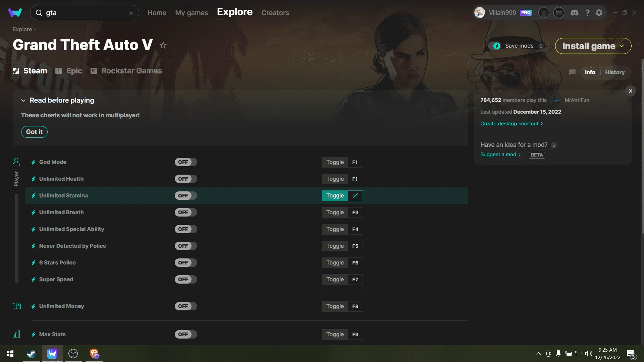Toggle Unlimited Stamina switch
Image resolution: width=644 pixels, height=362 pixels.
click(185, 196)
